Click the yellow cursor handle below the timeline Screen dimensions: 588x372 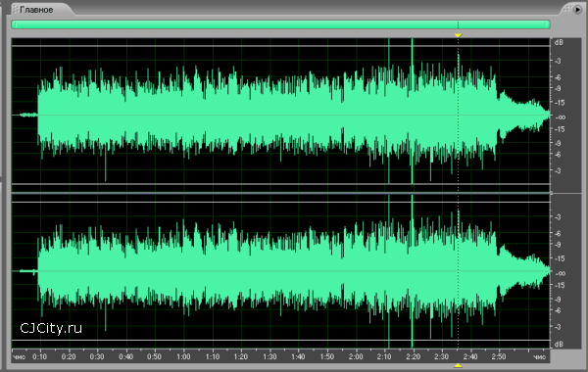[458, 365]
